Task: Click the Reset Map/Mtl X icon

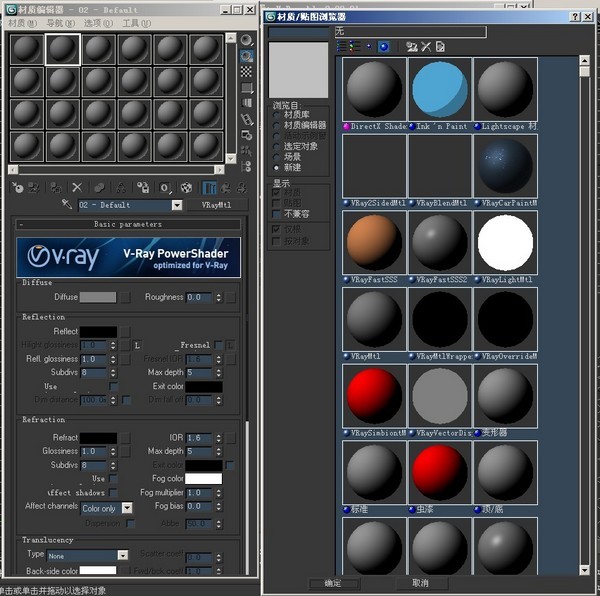Action: 77,187
